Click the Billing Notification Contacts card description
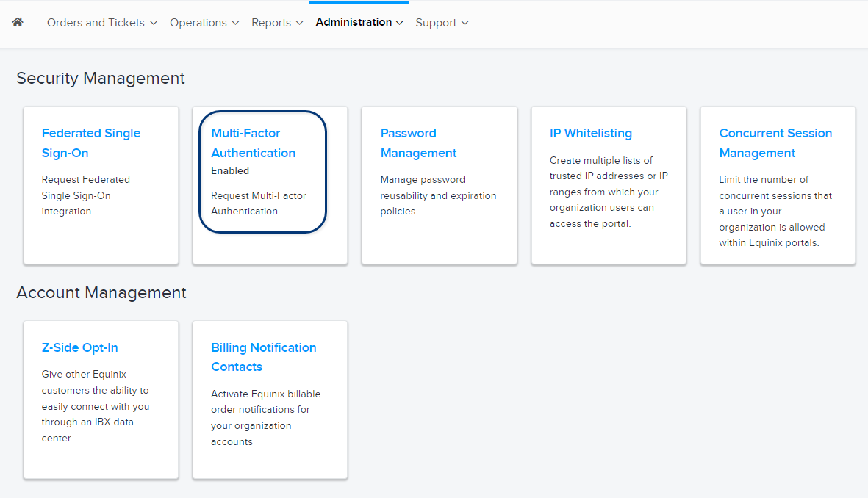Image resolution: width=868 pixels, height=498 pixels. 265,418
